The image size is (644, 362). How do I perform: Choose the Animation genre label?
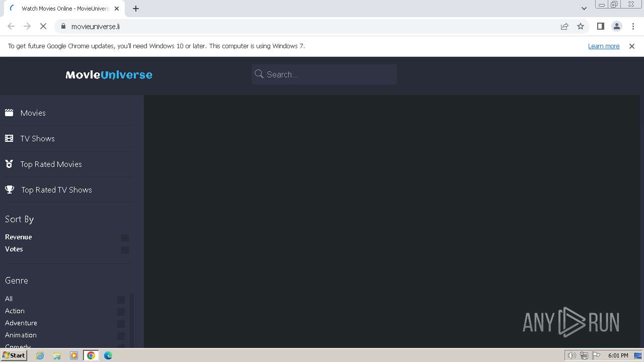click(x=21, y=335)
